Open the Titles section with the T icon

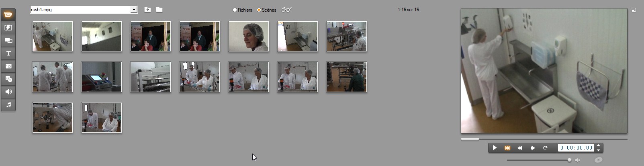pos(8,53)
